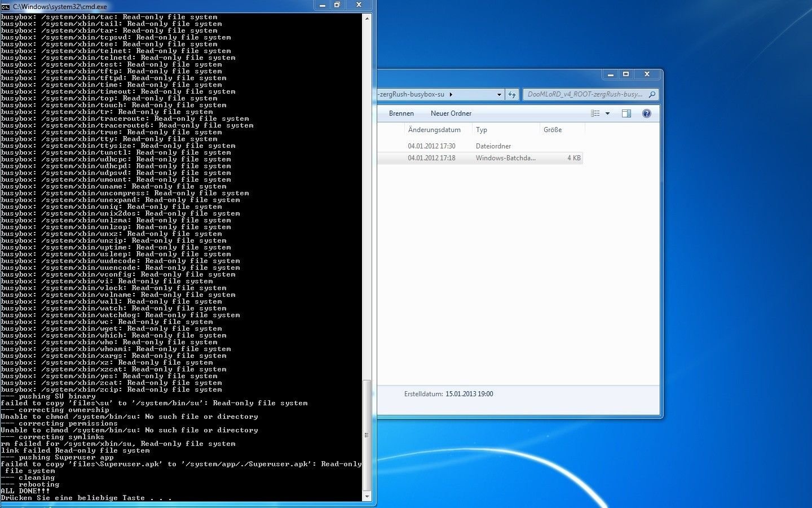Maximize the Explorer window
Viewport: 812px width, 508px height.
[625, 74]
